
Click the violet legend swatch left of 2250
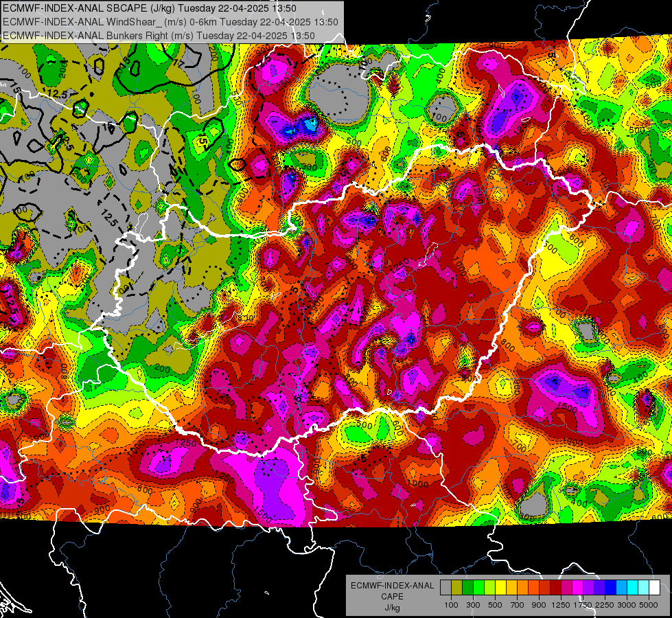coord(599,587)
